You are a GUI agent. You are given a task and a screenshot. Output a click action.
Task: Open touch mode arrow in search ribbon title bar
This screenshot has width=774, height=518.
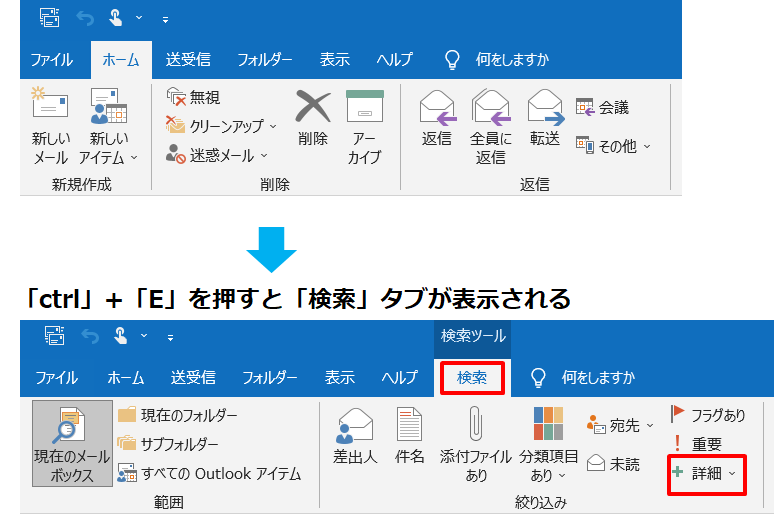tap(144, 335)
